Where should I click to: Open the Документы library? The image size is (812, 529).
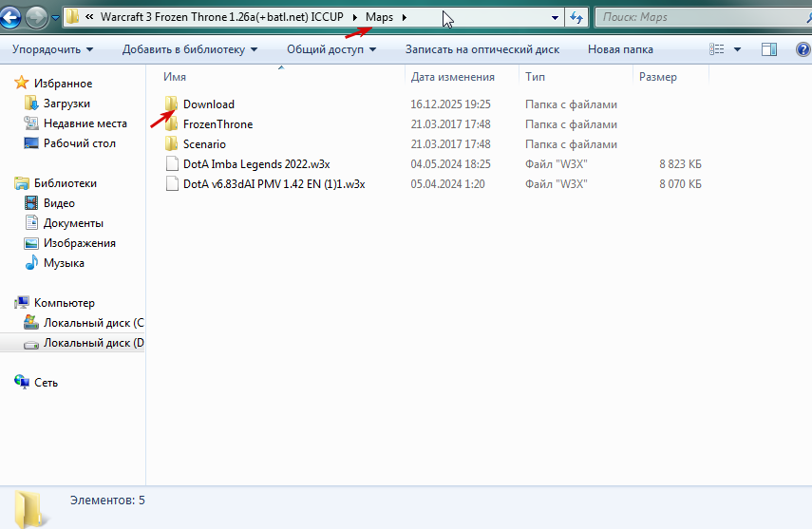[x=73, y=223]
